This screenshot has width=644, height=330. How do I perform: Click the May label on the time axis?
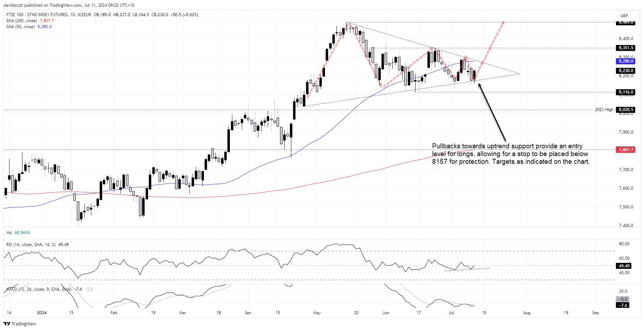[317, 313]
